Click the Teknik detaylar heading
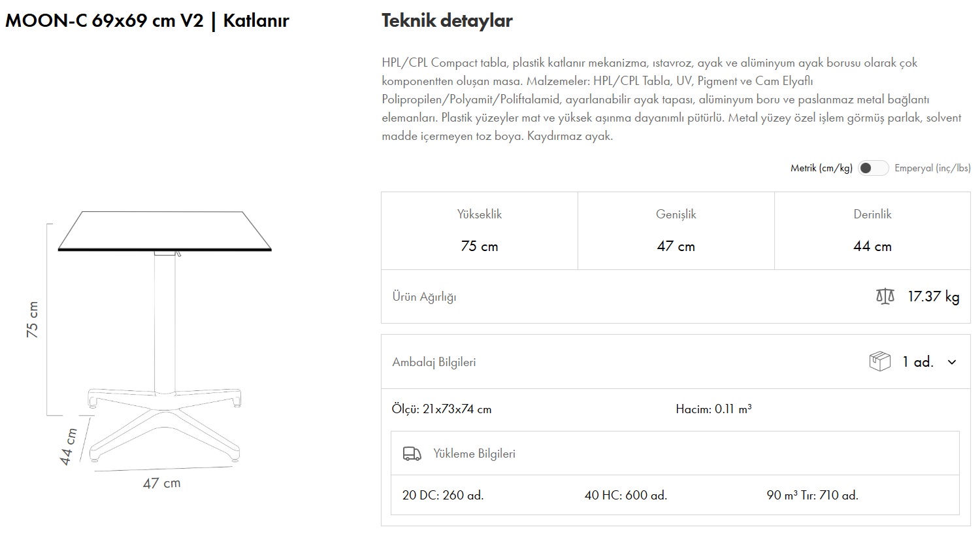This screenshot has height=540, width=980. click(x=447, y=21)
